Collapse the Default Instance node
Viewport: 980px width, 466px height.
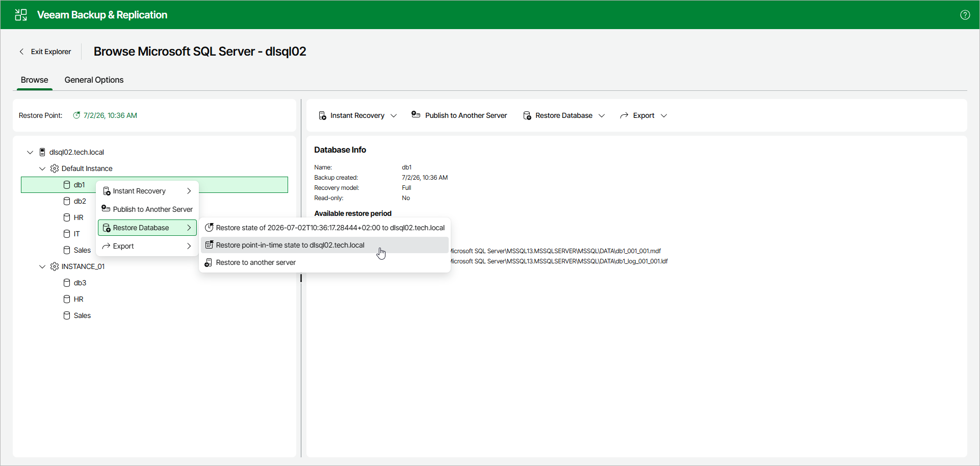click(42, 168)
